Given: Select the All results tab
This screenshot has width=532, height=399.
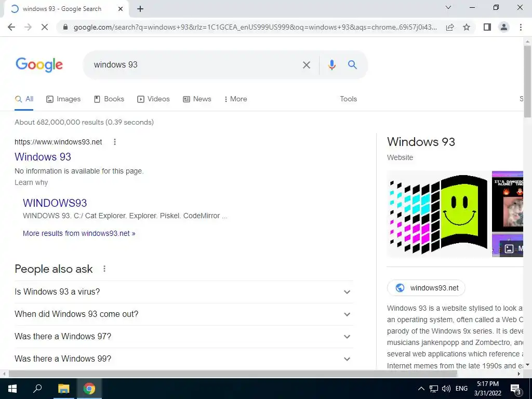Looking at the screenshot, I should click(x=24, y=99).
